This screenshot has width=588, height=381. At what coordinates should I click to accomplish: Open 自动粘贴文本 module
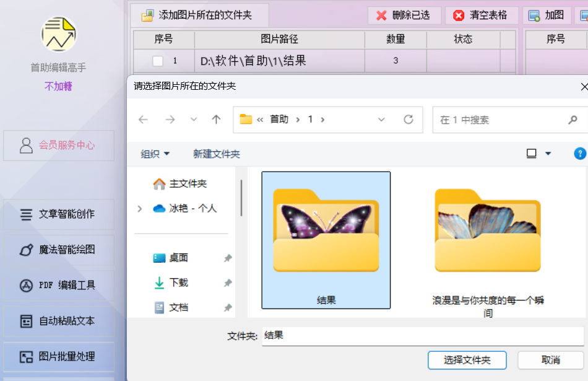point(59,322)
